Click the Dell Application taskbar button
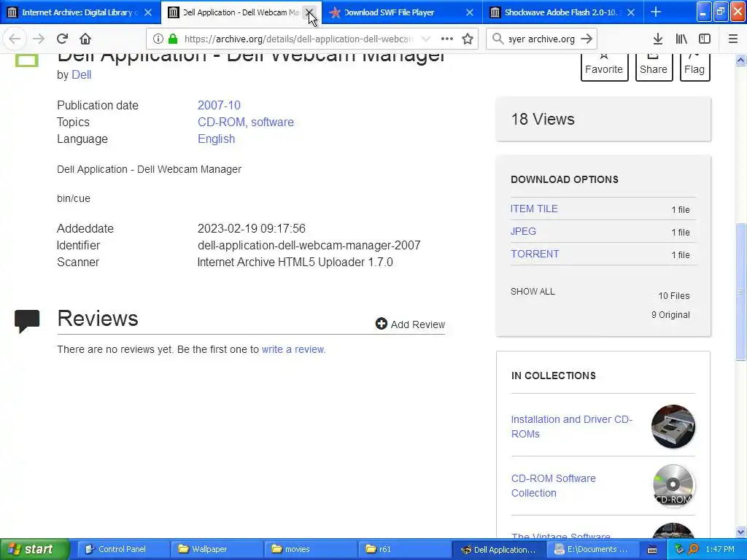The width and height of the screenshot is (747, 560). pos(498,549)
